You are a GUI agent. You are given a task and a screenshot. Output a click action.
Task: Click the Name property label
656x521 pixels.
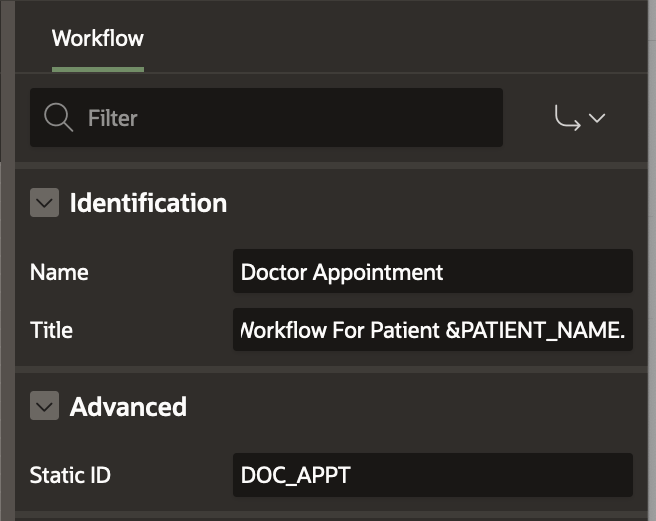click(59, 272)
